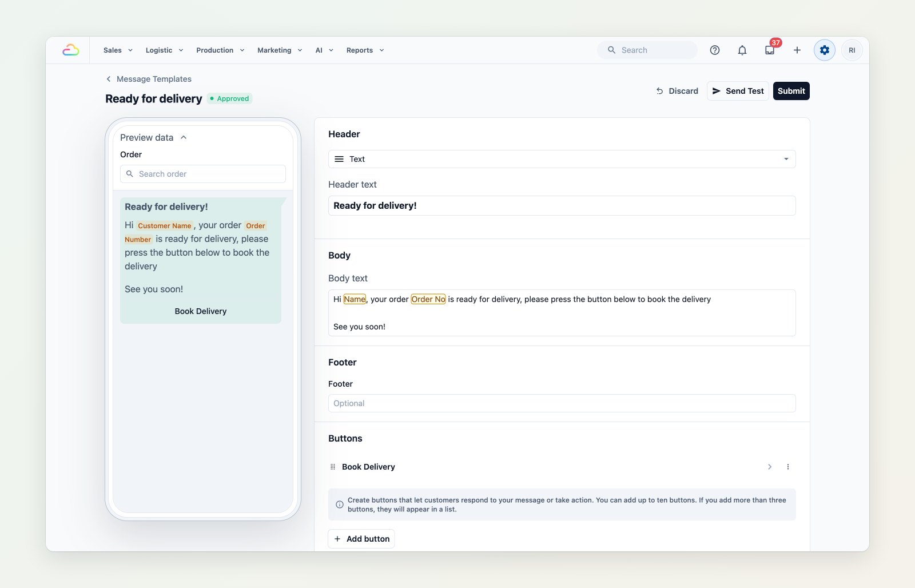Click the 'Ready for delivery' page title
Screen dimensions: 915x588
pos(154,99)
